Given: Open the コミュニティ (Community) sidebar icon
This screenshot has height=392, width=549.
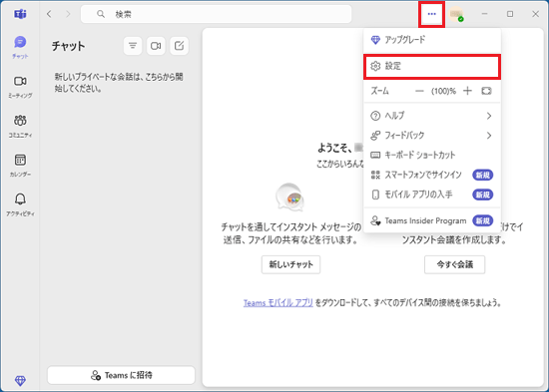Looking at the screenshot, I should click(20, 126).
